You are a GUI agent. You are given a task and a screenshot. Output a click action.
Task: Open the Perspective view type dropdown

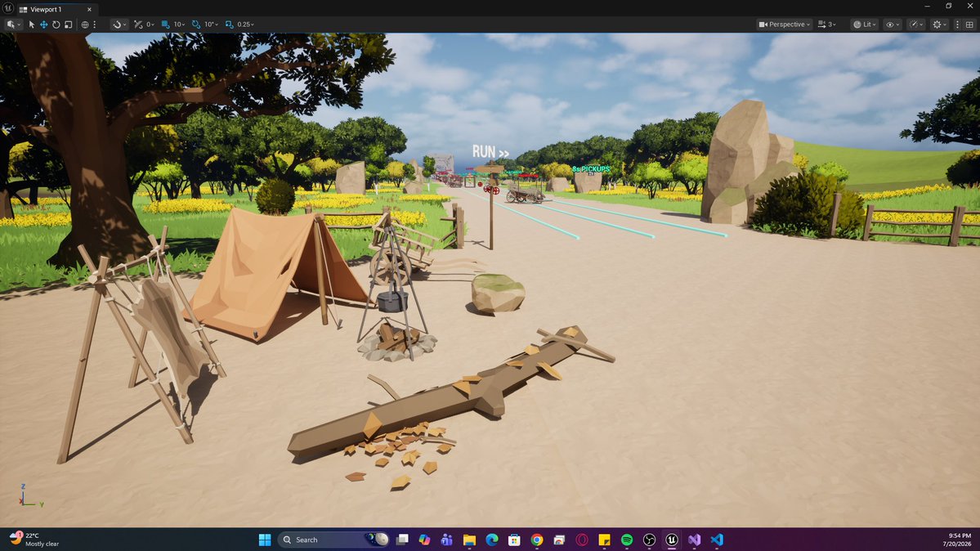(785, 25)
